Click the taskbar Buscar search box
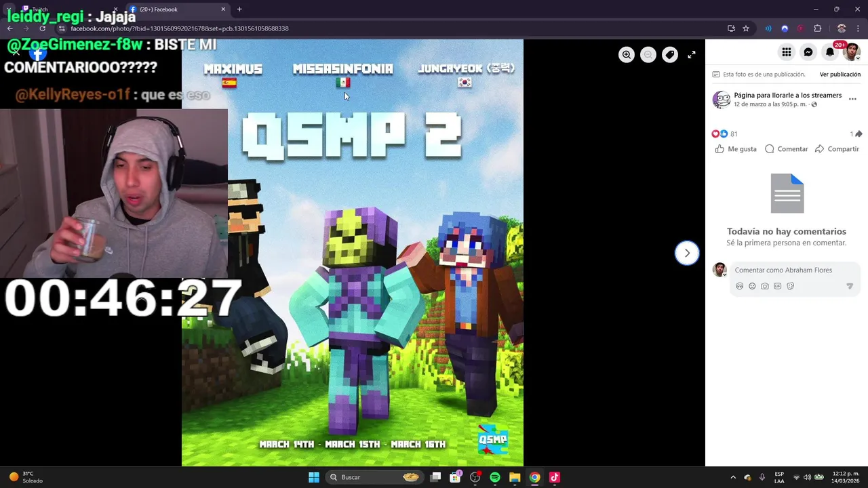This screenshot has width=868, height=488. coord(374,477)
